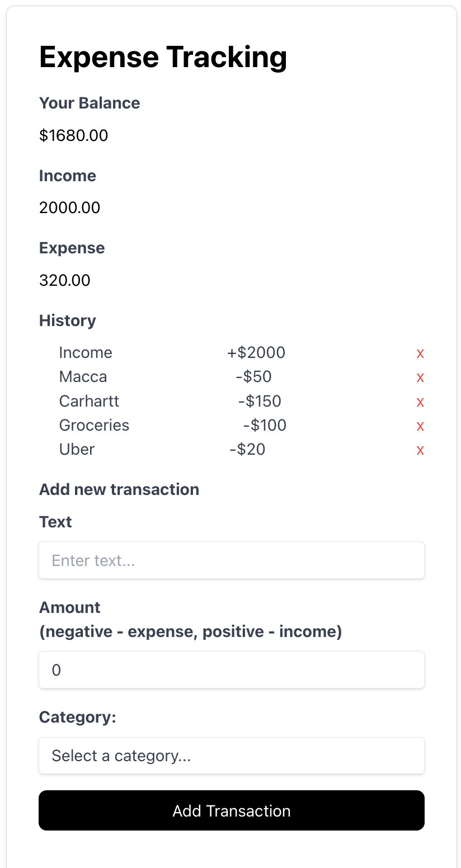The height and width of the screenshot is (868, 461).
Task: Remove the Groceries history entry
Action: [x=420, y=426]
